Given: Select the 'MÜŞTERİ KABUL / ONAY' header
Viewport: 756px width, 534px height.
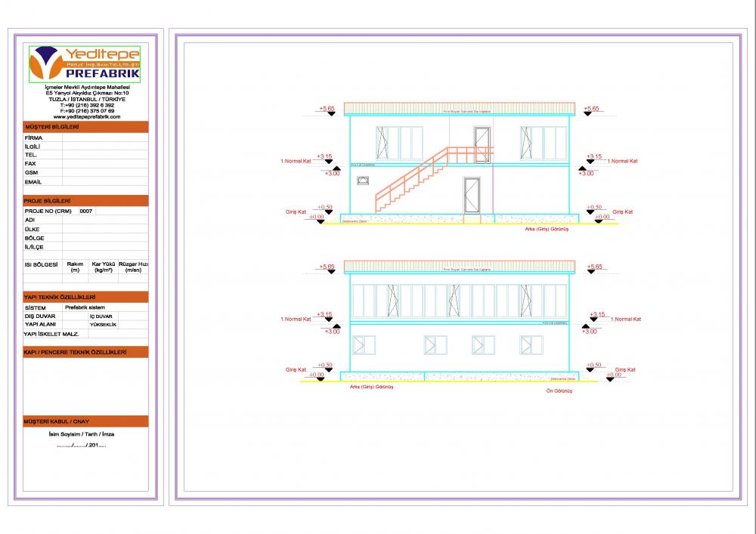Looking at the screenshot, I should (x=86, y=421).
